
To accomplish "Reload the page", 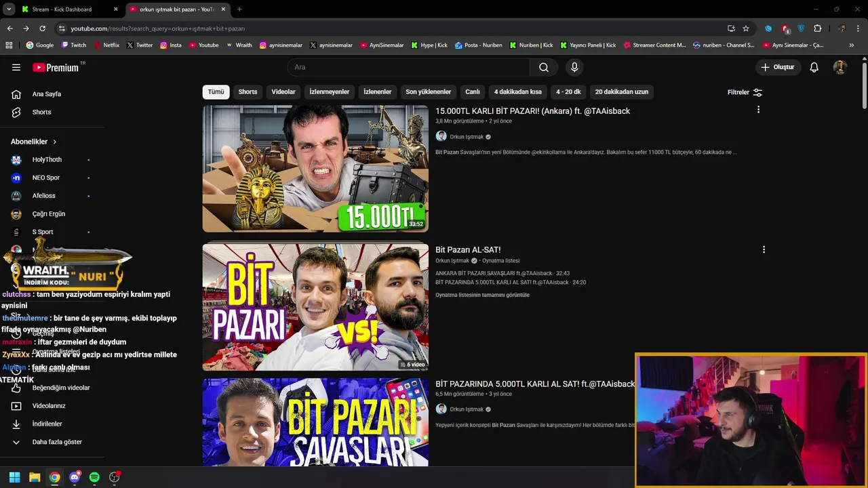I will [42, 28].
